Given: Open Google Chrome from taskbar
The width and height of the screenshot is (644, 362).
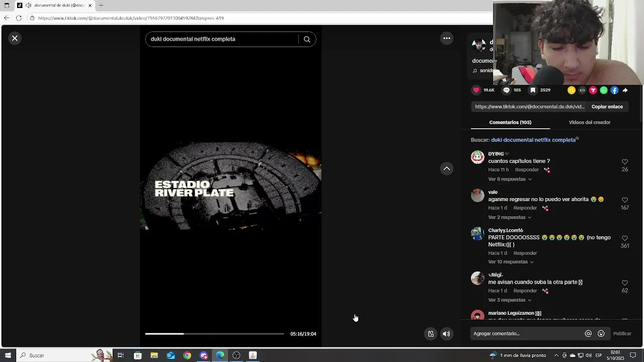Looking at the screenshot, I should (187, 355).
